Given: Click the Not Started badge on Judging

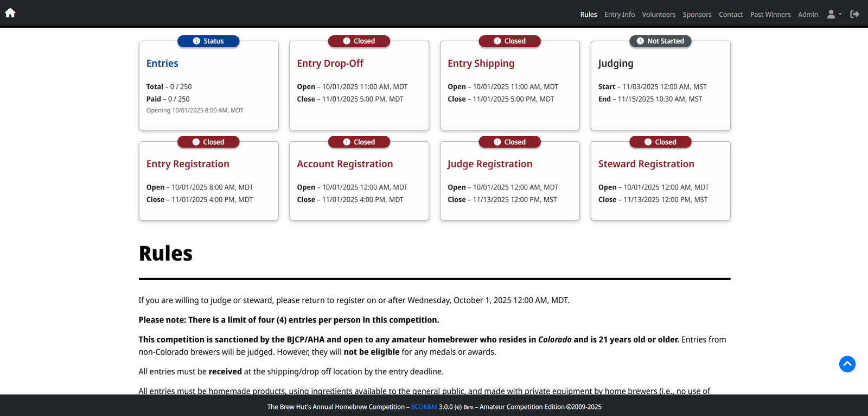Looking at the screenshot, I should click(x=660, y=41).
